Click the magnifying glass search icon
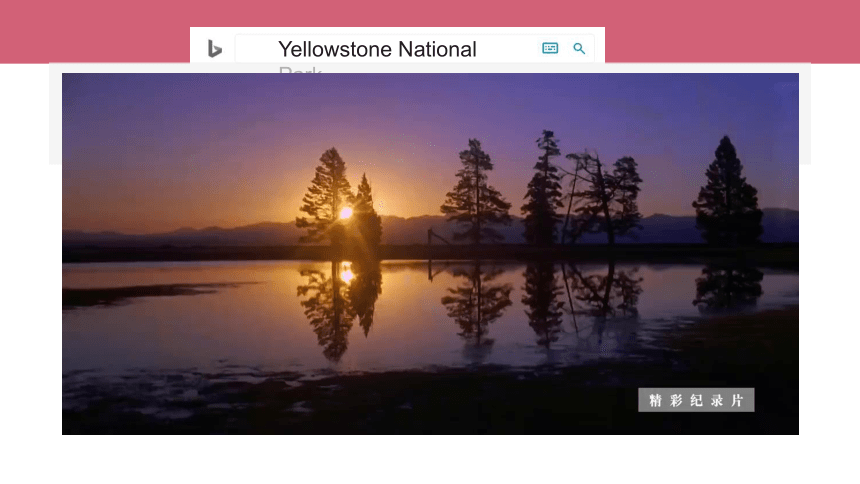 point(579,48)
